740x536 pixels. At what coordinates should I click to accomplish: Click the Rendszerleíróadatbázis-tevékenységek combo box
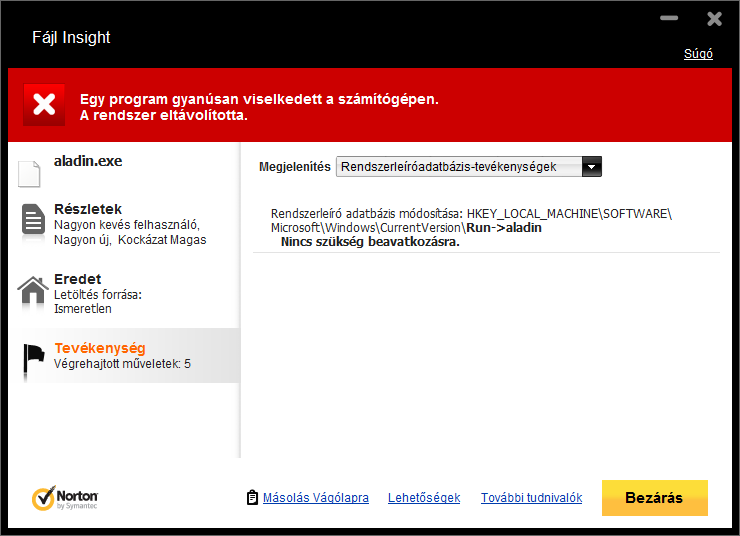(469, 167)
